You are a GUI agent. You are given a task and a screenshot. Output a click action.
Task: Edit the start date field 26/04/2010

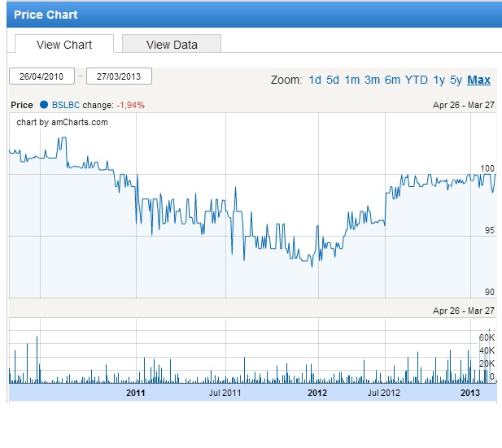pos(42,76)
